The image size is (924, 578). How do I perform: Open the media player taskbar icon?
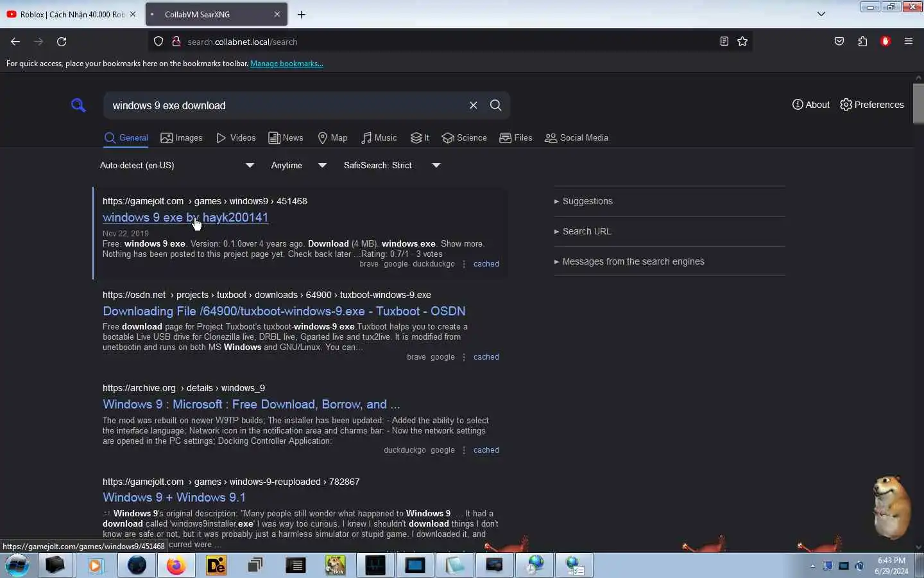pos(96,565)
